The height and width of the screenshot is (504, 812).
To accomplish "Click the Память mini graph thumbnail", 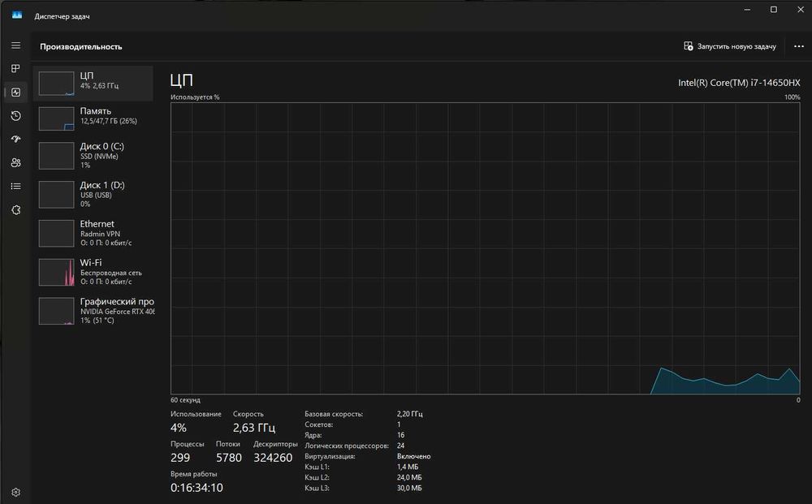I will coord(57,118).
